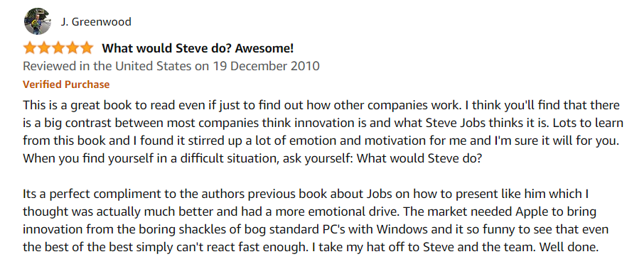Viewport: 644px width, 264px height.
Task: Click the fourth rating star
Action: point(73,48)
